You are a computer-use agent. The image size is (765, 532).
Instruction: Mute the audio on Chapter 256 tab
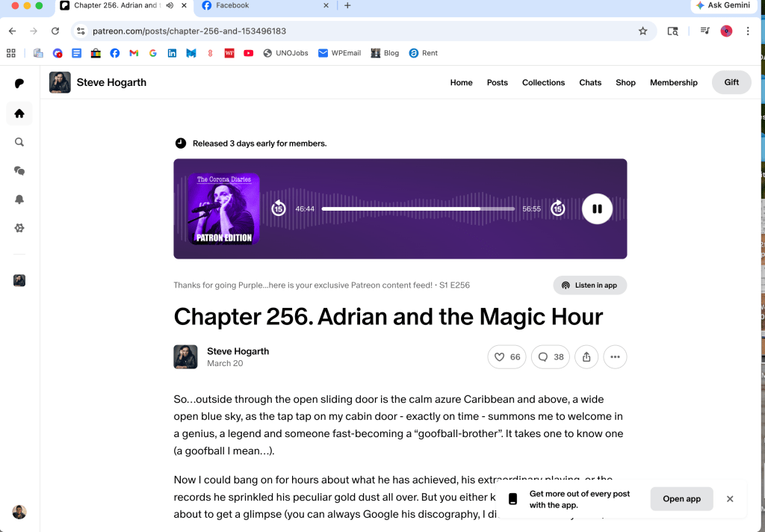pos(170,5)
